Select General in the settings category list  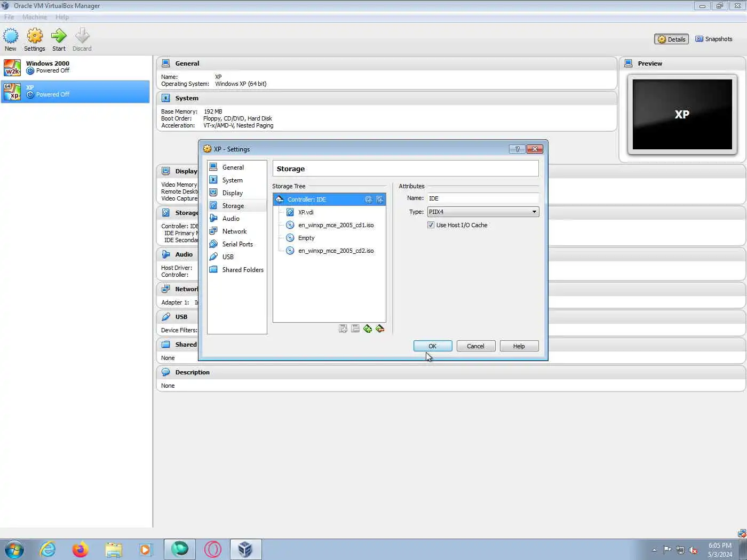pyautogui.click(x=237, y=167)
